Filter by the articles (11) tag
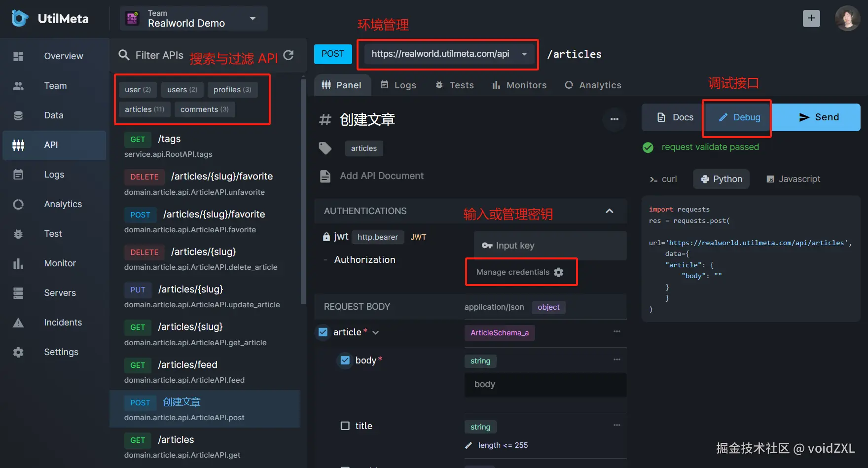 pyautogui.click(x=145, y=109)
